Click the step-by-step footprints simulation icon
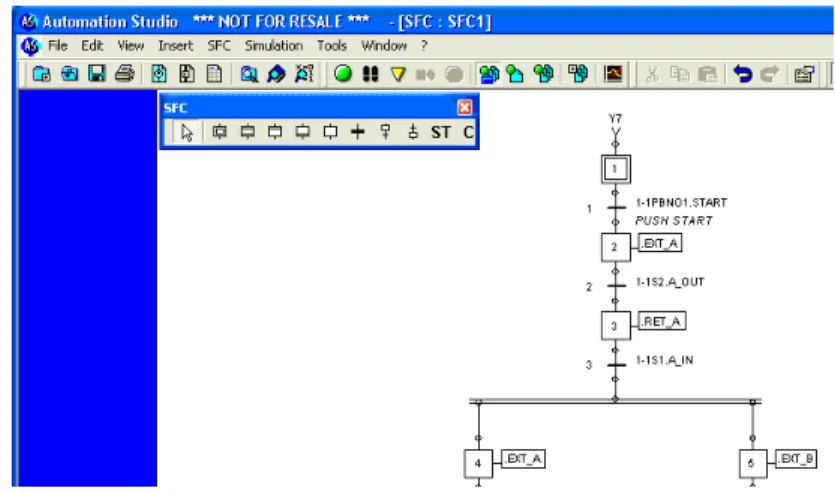This screenshot has width=835, height=494. click(371, 74)
